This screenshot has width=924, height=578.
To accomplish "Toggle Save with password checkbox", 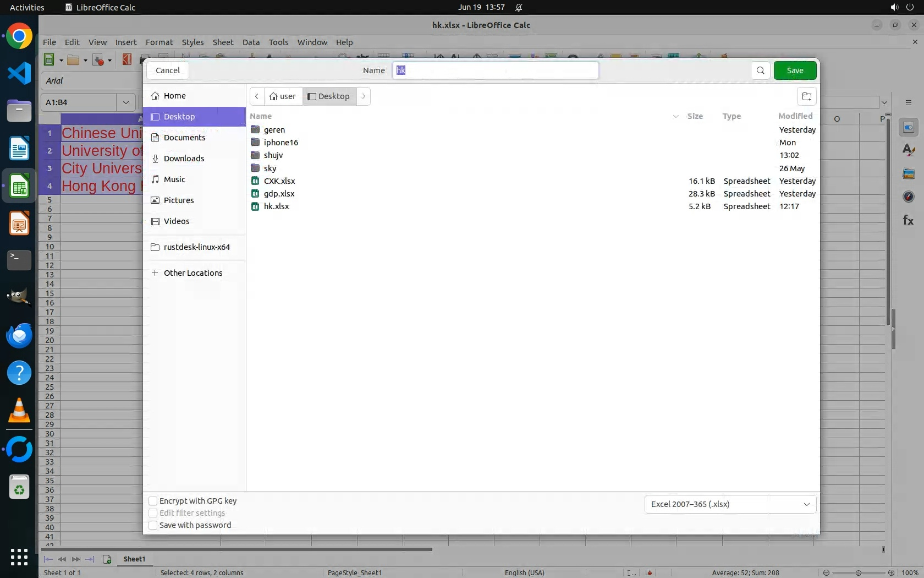I will tap(153, 525).
